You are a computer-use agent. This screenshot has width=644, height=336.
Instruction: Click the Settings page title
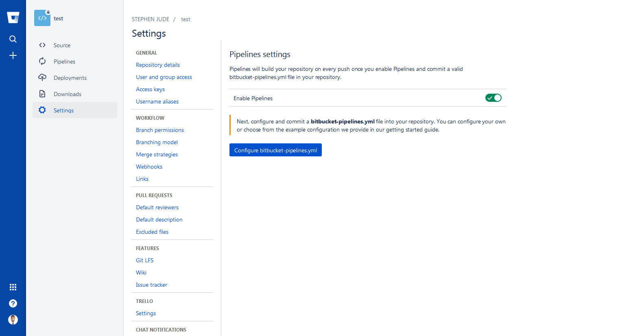(149, 33)
